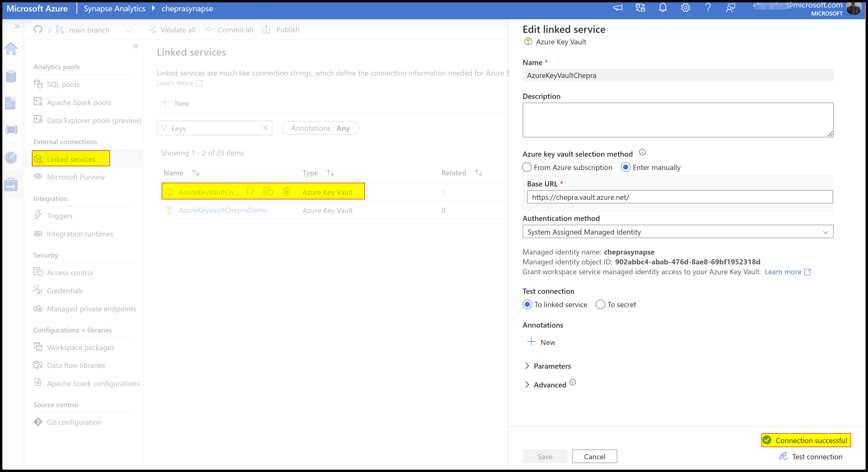Click Learn more about managed identity access
The image size is (868, 472).
(x=787, y=271)
